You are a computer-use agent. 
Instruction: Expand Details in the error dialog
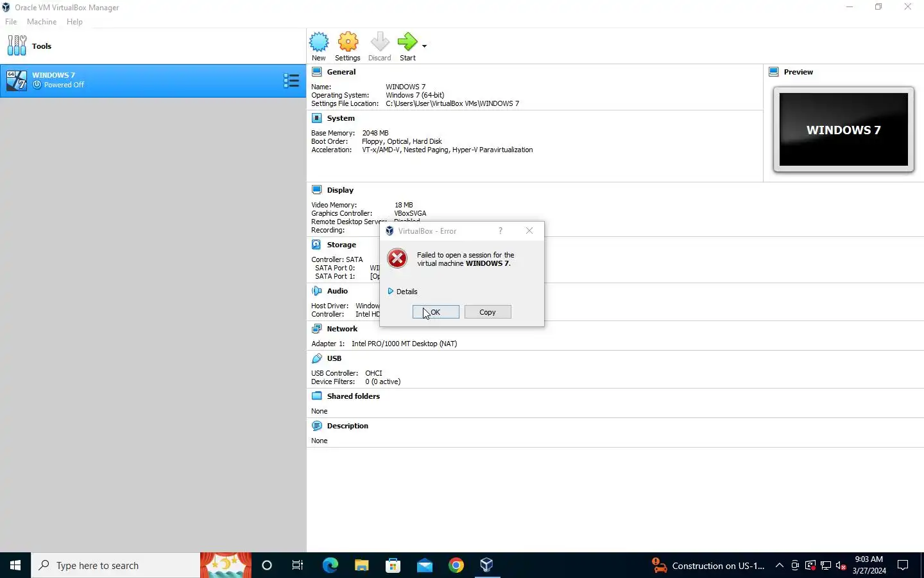403,292
